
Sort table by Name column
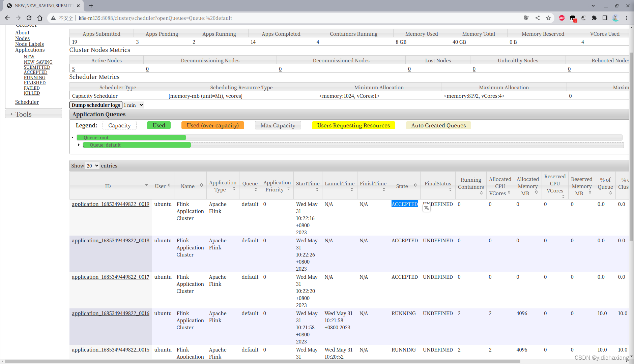click(190, 186)
